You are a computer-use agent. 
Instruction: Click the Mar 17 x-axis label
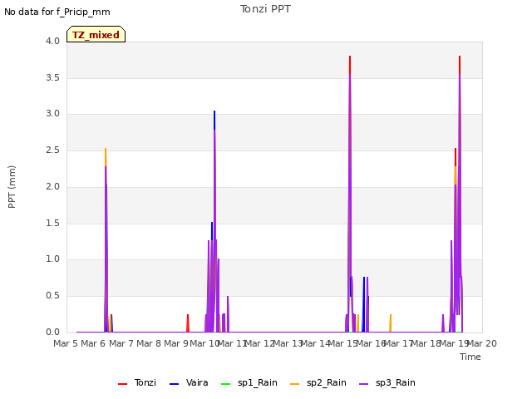[398, 343]
